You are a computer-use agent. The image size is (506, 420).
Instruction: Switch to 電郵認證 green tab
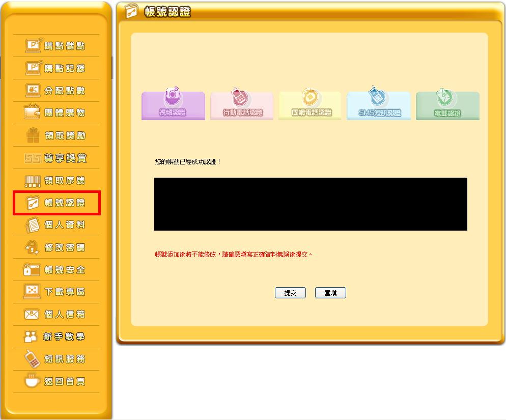click(x=447, y=105)
